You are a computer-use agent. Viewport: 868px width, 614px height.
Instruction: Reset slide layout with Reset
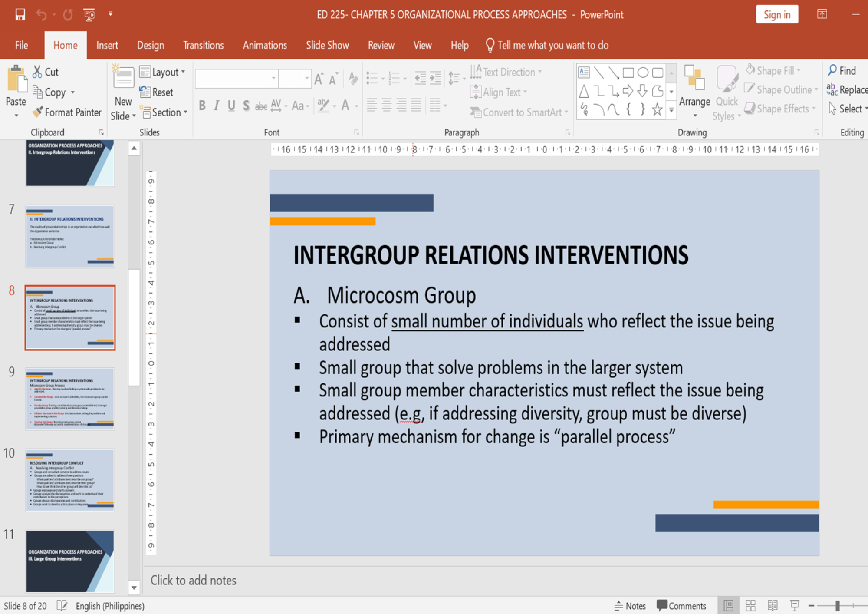tap(156, 92)
